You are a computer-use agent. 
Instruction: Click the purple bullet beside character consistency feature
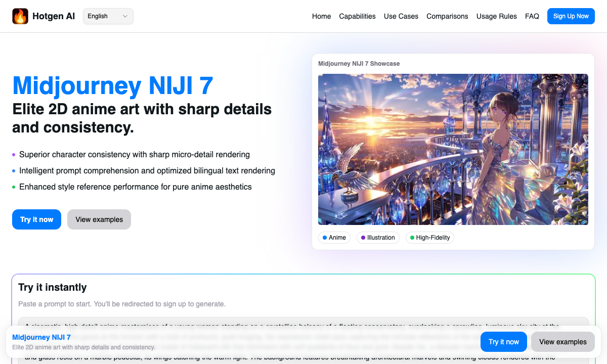(x=14, y=155)
